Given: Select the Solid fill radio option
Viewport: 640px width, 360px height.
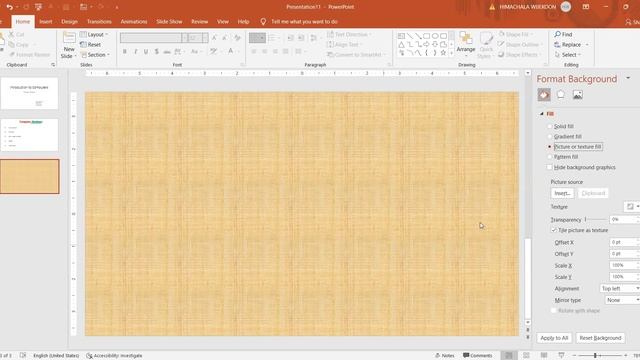Looking at the screenshot, I should 549,127.
